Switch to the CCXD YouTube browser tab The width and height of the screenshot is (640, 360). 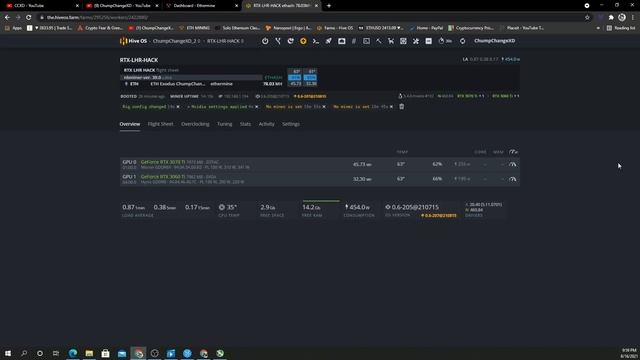tap(41, 6)
